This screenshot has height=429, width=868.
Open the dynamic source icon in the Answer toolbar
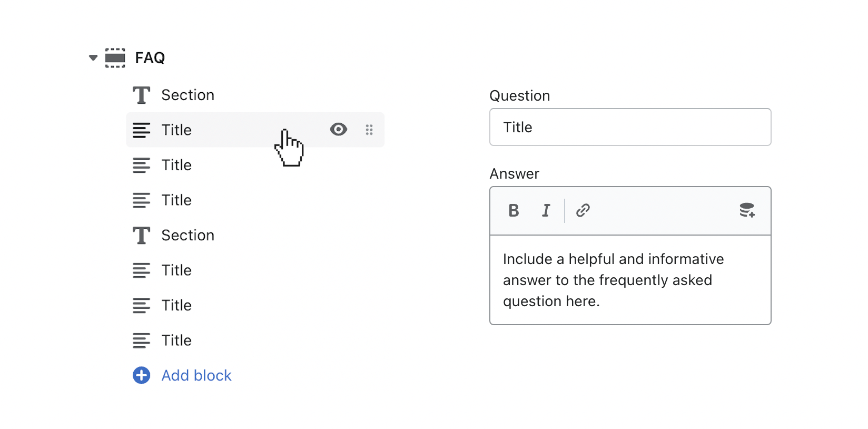tap(747, 210)
